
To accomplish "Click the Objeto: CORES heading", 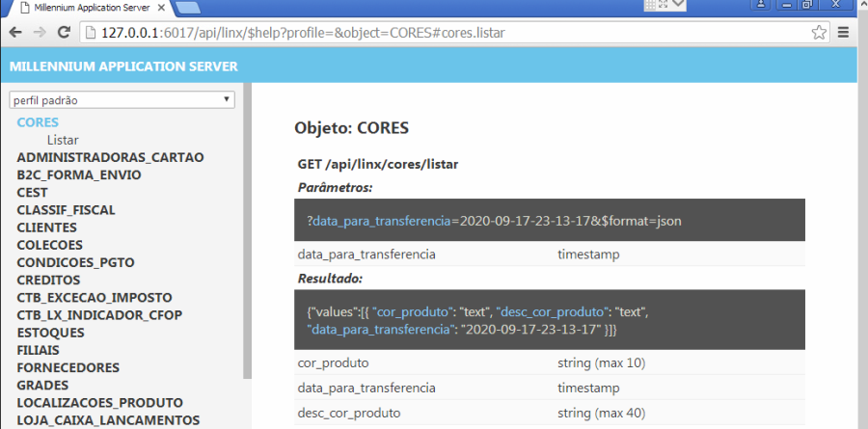I will tap(351, 128).
